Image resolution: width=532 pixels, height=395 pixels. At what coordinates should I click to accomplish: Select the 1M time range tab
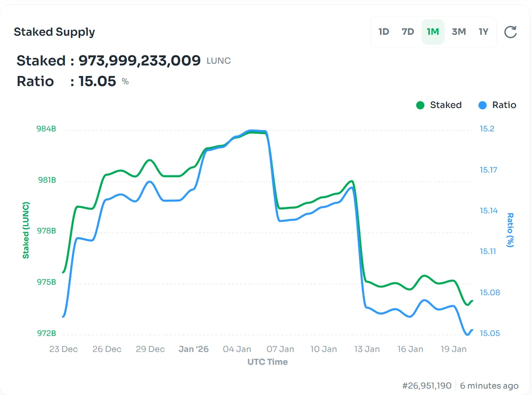[433, 32]
